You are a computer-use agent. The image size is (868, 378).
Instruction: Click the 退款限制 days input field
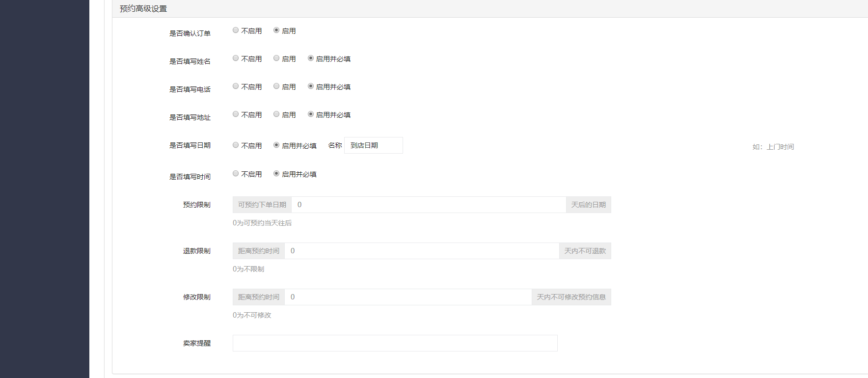coord(422,251)
